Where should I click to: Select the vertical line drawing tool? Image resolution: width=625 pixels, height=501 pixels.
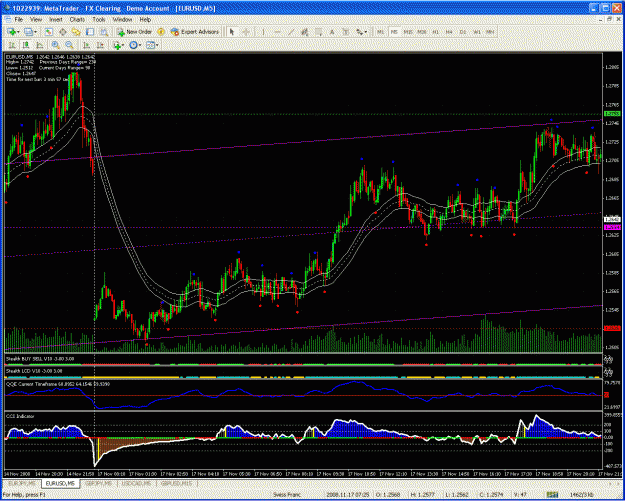tap(263, 32)
